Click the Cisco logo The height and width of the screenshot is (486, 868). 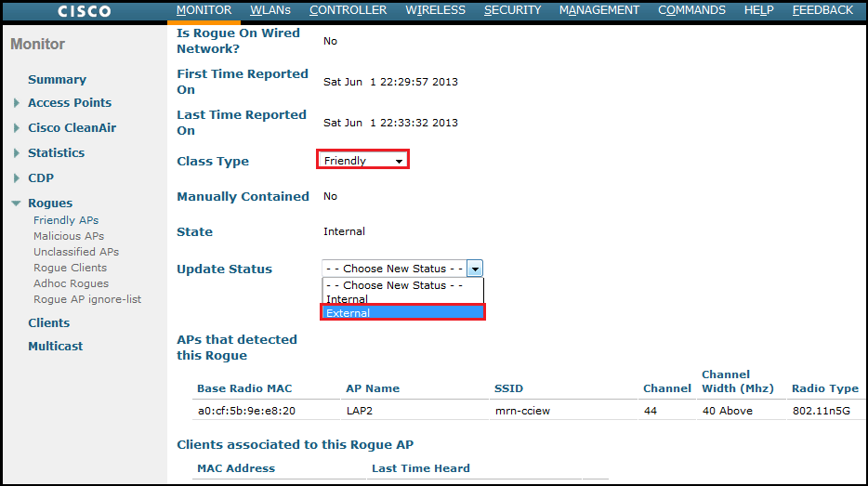[x=84, y=11]
